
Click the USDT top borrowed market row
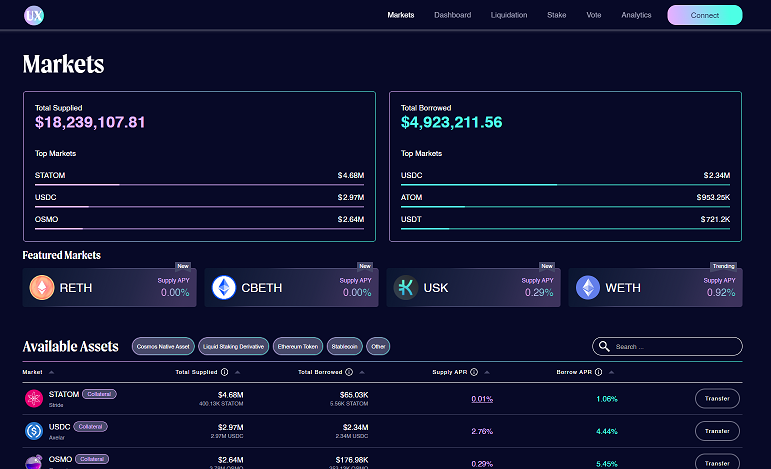[565, 221]
